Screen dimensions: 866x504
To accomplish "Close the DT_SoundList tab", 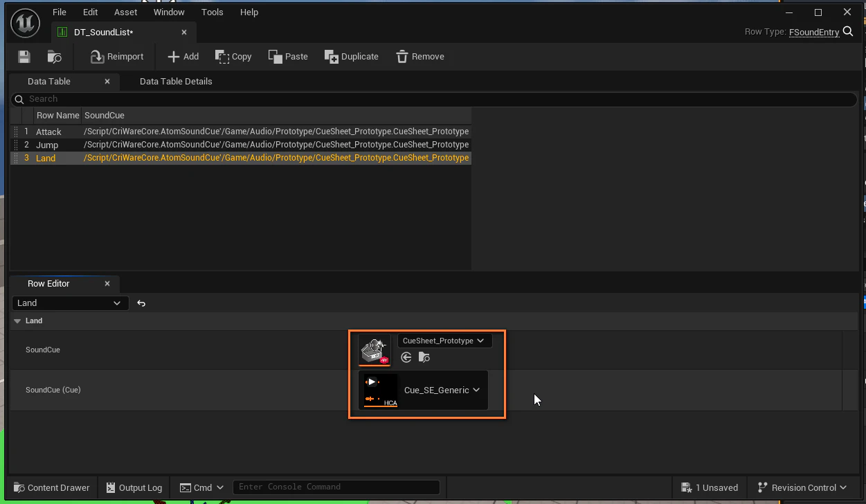I will (184, 33).
